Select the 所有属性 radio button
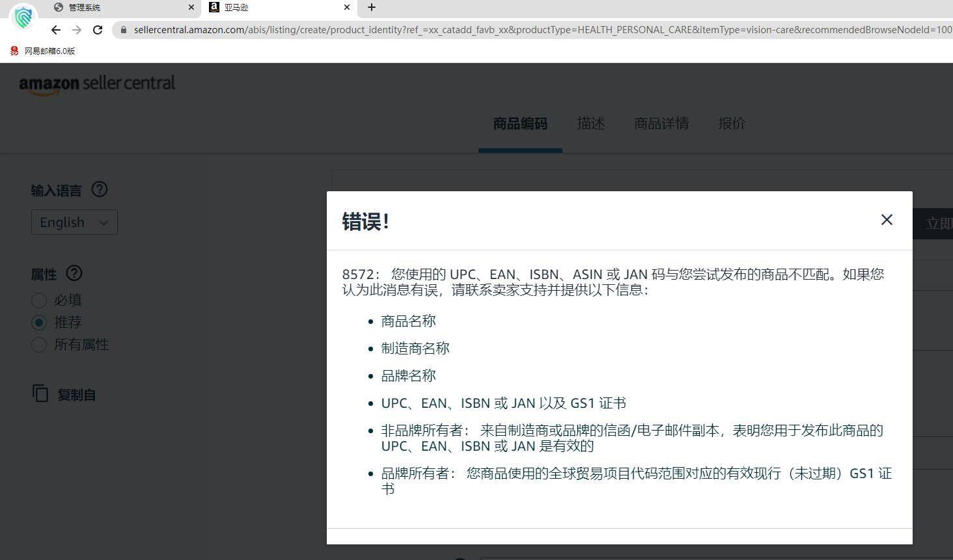 point(39,345)
